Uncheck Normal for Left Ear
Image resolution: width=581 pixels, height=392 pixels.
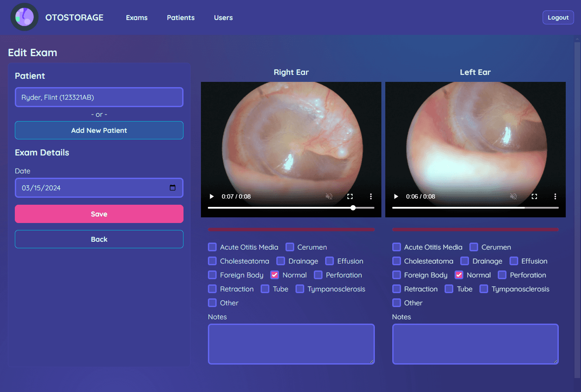(459, 275)
